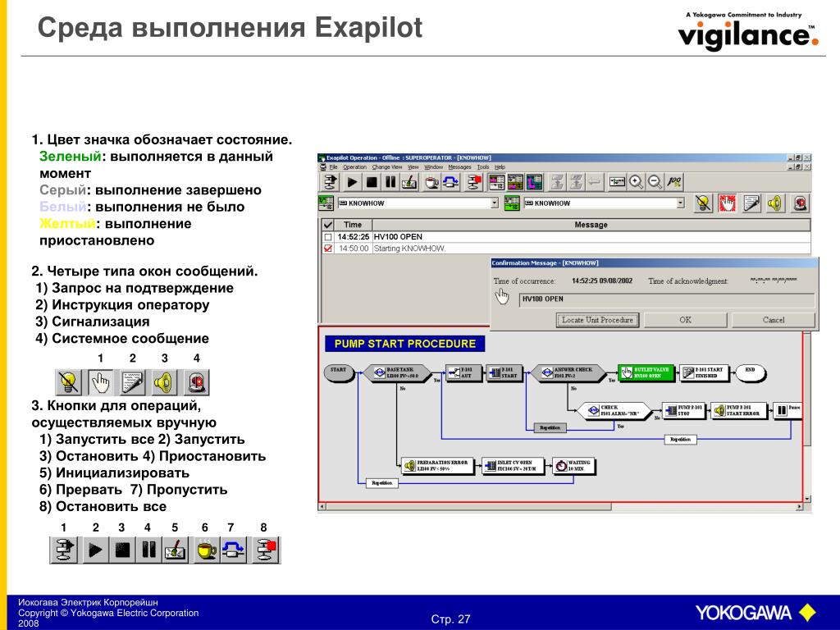Toggle the checkmark header of message list

tap(328, 225)
